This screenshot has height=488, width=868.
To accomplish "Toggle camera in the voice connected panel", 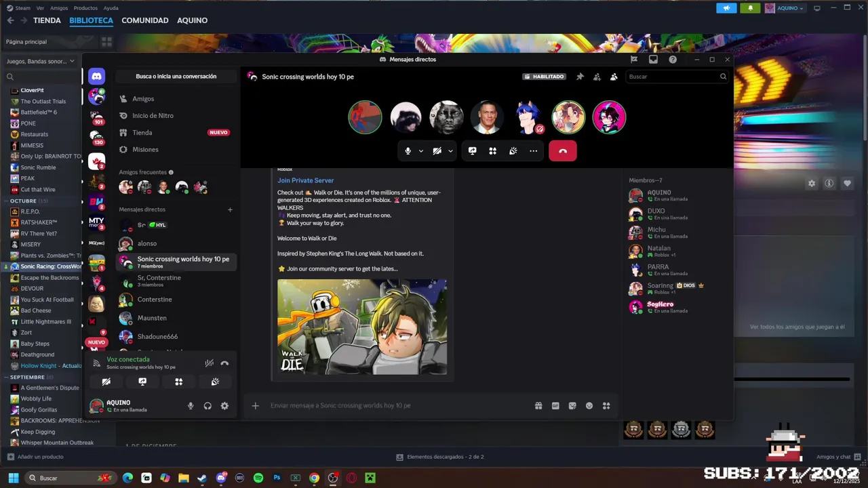I will click(106, 382).
